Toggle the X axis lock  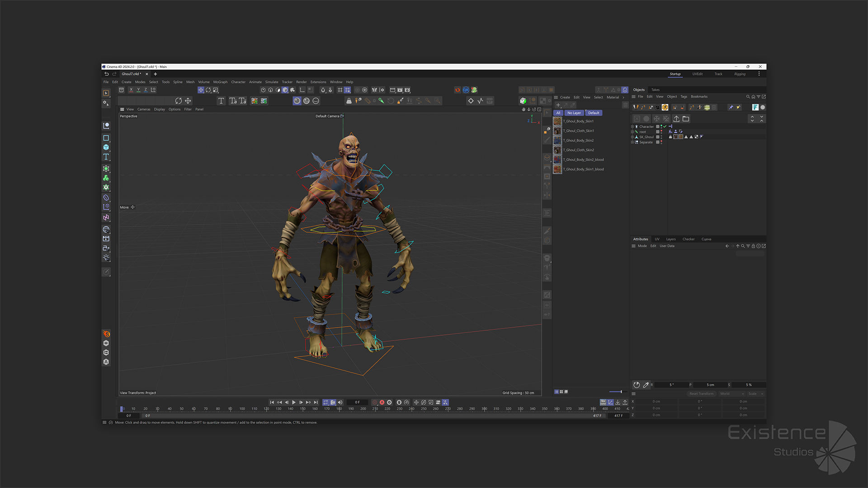131,90
